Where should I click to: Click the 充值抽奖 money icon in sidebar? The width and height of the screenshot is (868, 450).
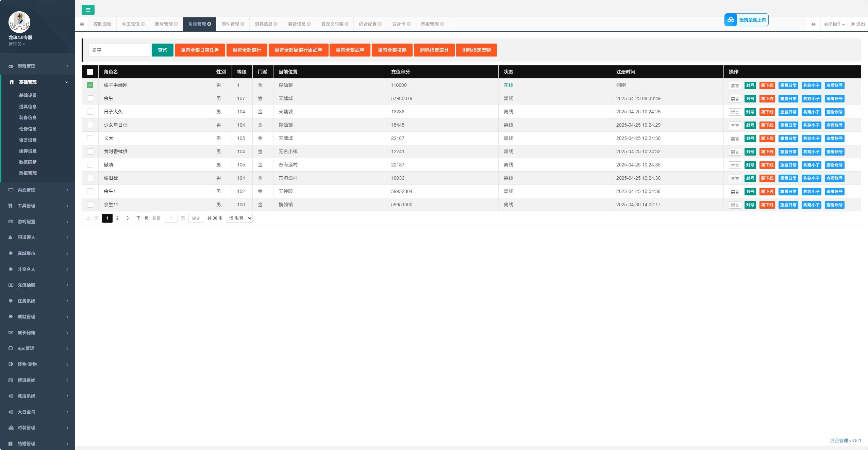[x=11, y=285]
